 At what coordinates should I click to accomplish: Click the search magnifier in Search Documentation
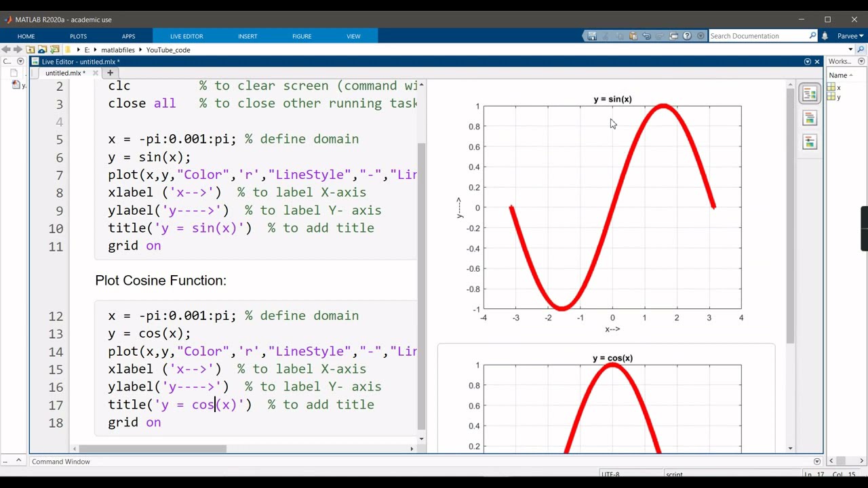(812, 36)
